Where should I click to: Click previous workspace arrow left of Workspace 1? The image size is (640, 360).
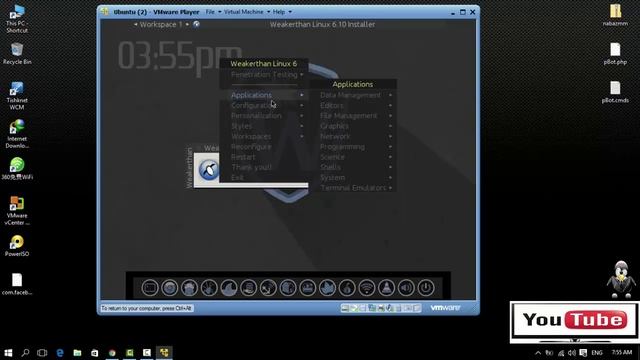(x=136, y=24)
